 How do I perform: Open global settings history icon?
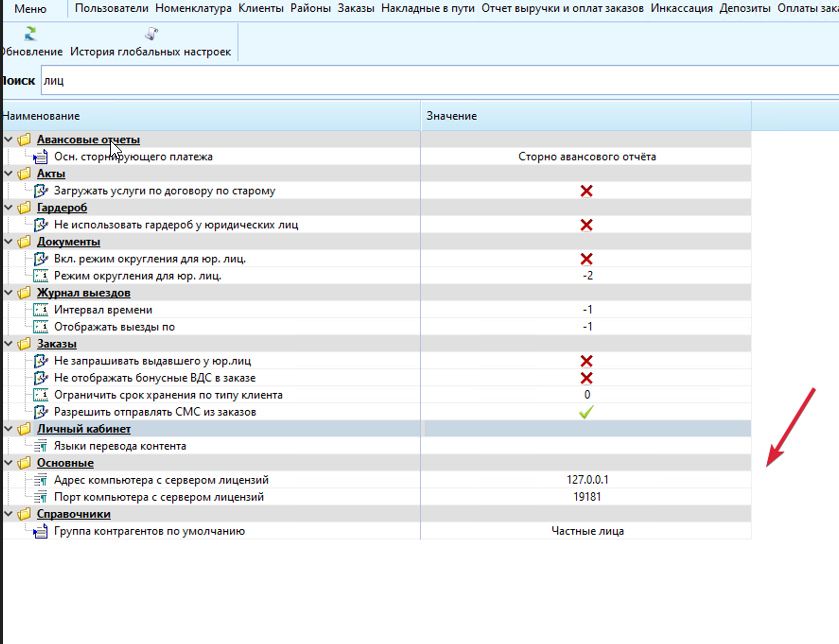pyautogui.click(x=151, y=33)
